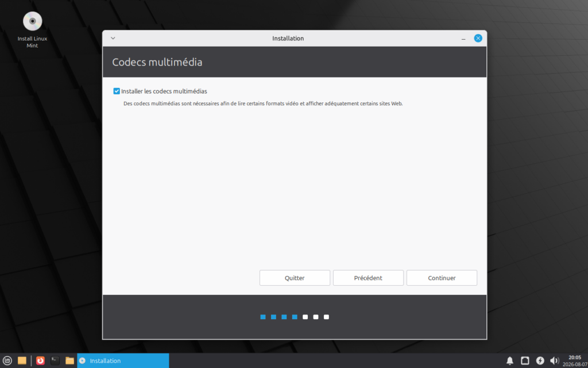Open the Linux Mint start menu
The width and height of the screenshot is (588, 368).
7,361
